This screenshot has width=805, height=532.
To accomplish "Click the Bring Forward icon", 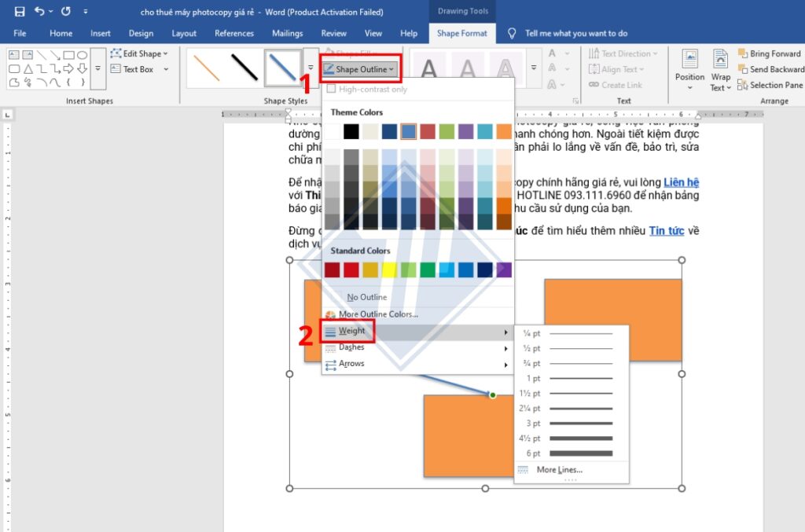I will 743,53.
